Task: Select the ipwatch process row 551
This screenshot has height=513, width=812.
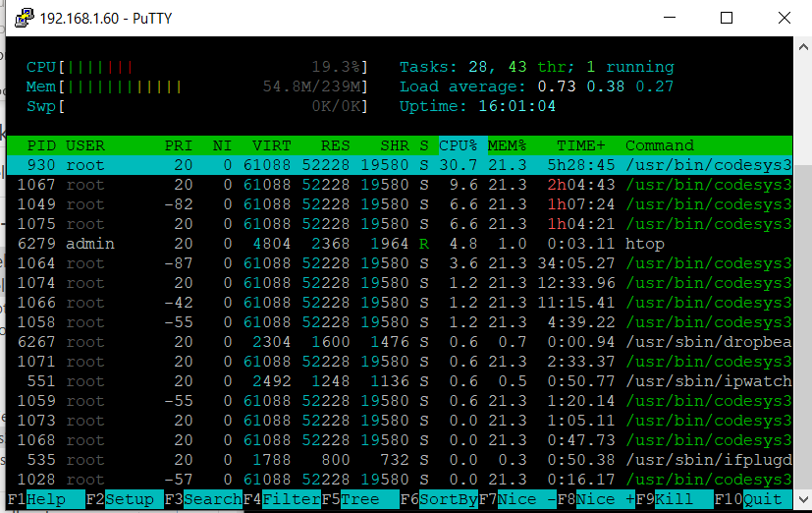Action: click(x=400, y=382)
